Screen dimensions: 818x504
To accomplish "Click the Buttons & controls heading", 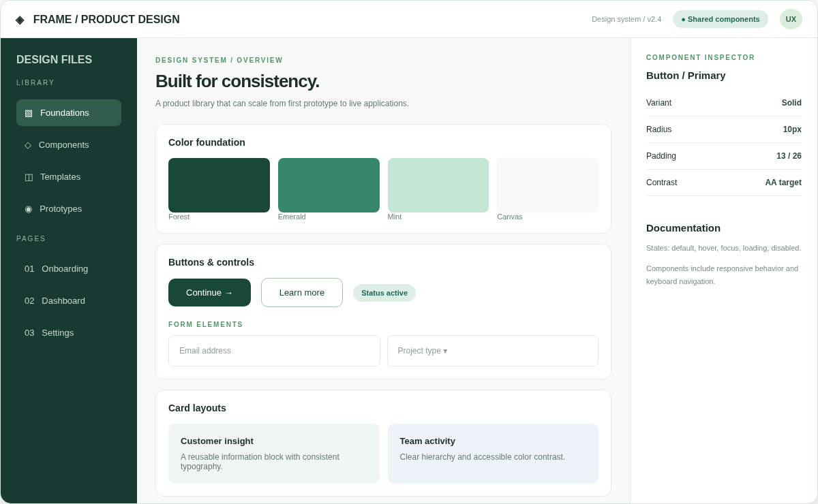I will pyautogui.click(x=211, y=262).
